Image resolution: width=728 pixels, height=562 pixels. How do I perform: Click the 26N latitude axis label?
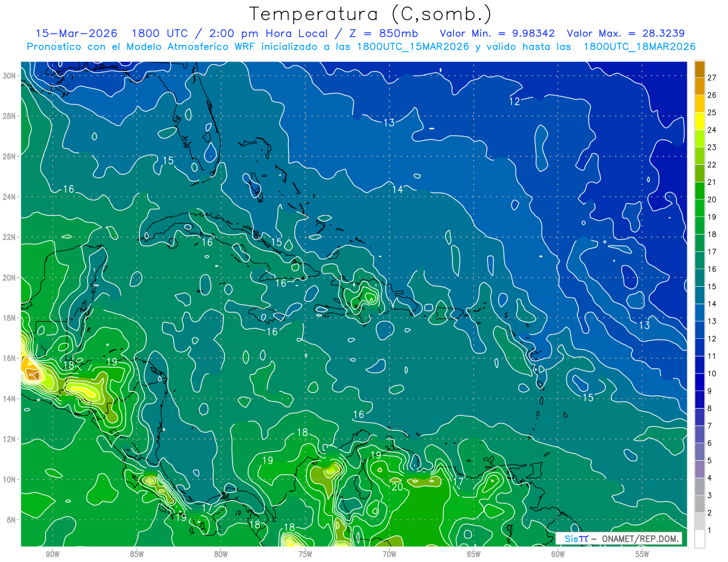coord(10,156)
